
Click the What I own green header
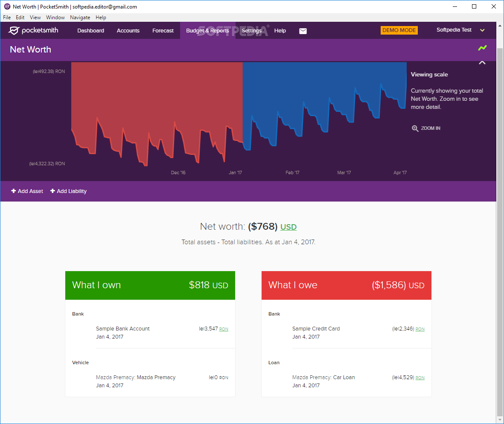[150, 285]
